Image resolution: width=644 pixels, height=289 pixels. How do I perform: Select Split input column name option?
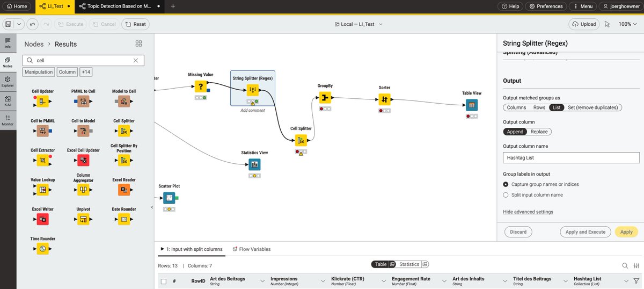pyautogui.click(x=506, y=195)
